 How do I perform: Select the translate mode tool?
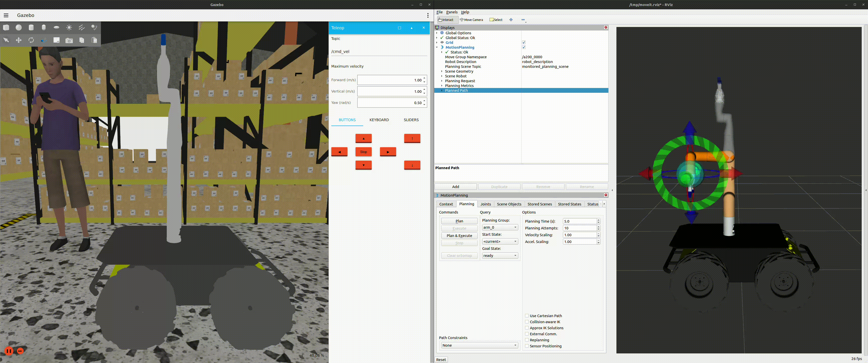tap(18, 40)
